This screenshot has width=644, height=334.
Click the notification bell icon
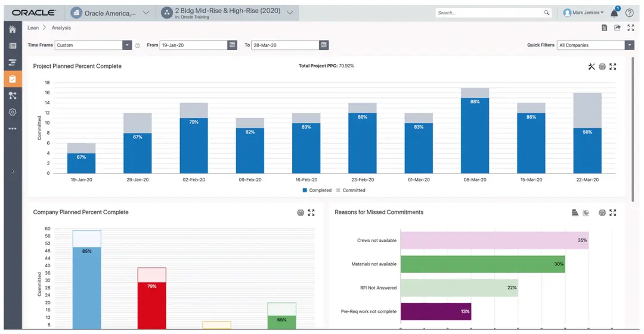[614, 13]
